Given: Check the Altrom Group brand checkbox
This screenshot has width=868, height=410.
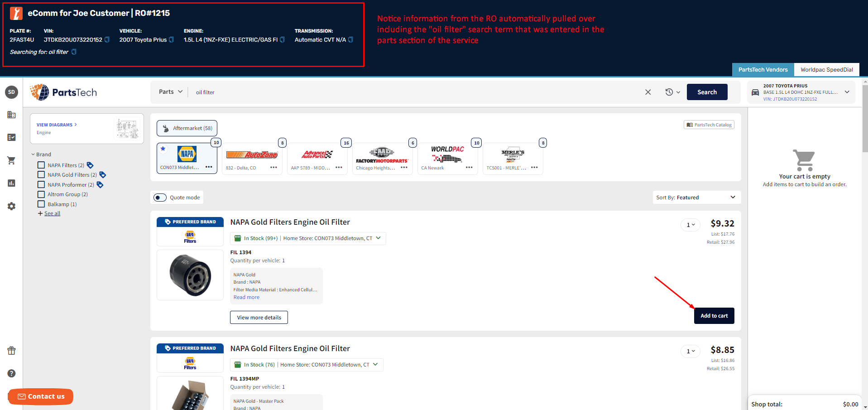Looking at the screenshot, I should (41, 194).
